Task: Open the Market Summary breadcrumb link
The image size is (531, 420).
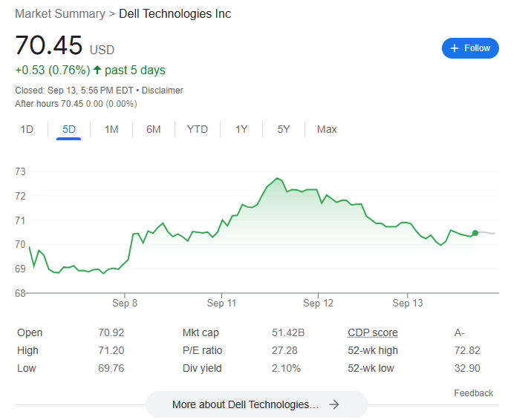Action: click(60, 14)
